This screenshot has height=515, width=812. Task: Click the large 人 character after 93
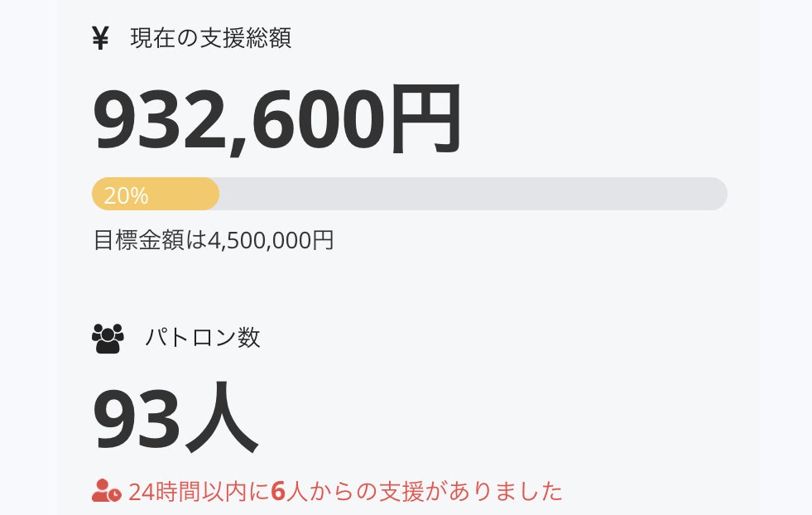point(221,417)
